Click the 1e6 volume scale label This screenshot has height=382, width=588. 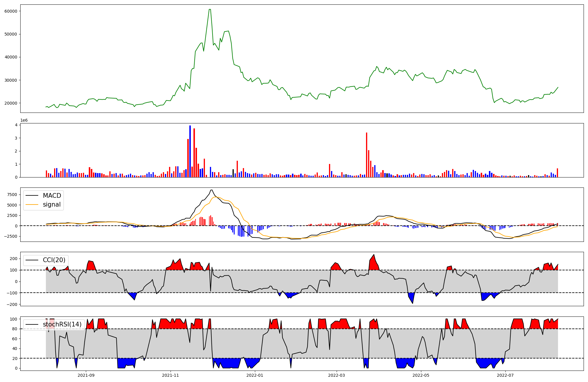(x=24, y=120)
